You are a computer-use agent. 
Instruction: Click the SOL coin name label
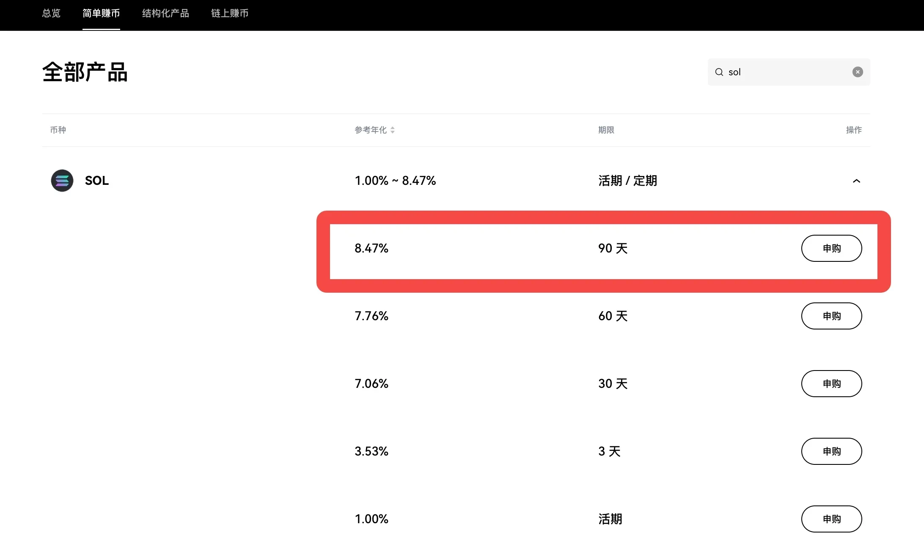coord(97,181)
